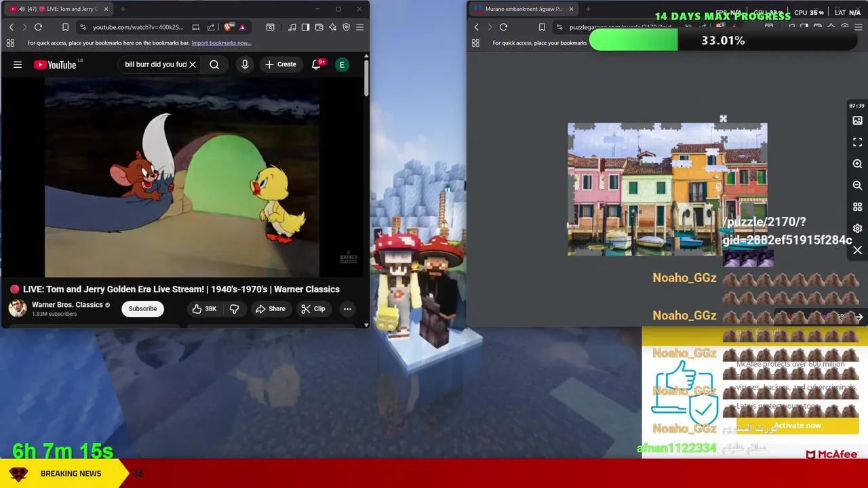Click Activate now in McAfee popup
This screenshot has height=488, width=868.
coord(797,426)
